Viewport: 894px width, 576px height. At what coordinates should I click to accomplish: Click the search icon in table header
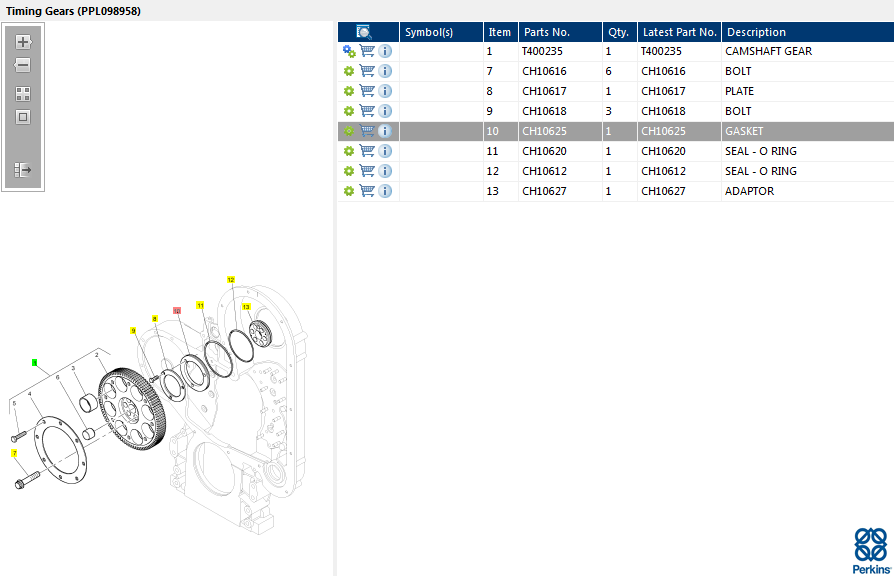pos(364,32)
